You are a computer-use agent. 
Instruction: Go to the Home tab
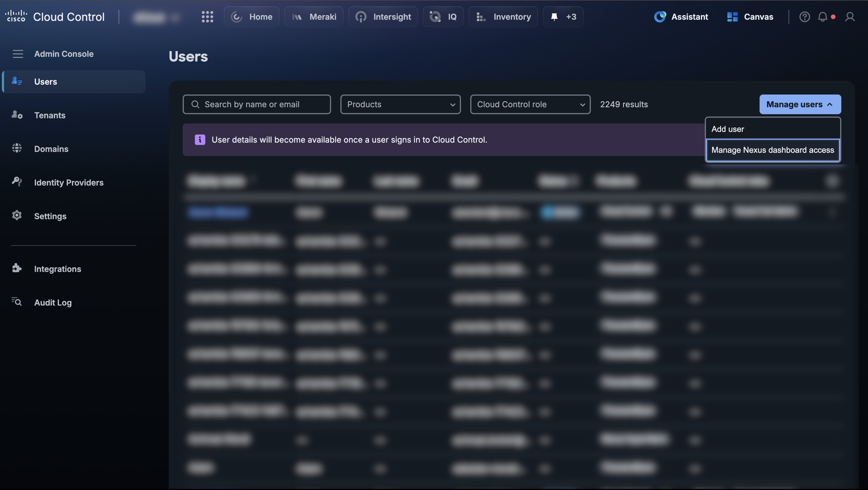[251, 16]
